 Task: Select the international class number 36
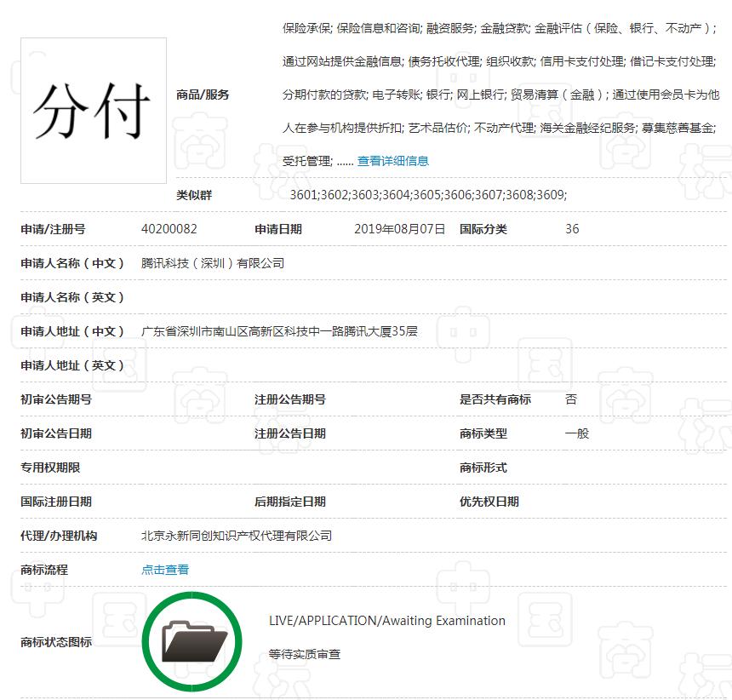(572, 228)
